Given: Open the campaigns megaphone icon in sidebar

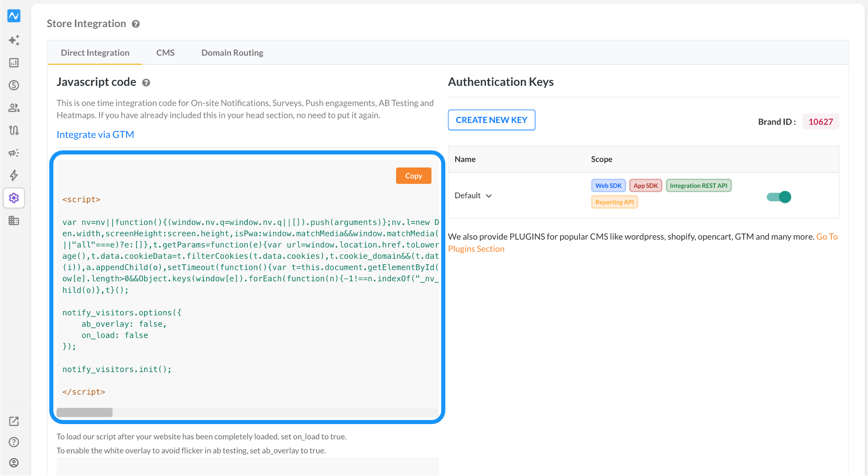Looking at the screenshot, I should pos(14,153).
